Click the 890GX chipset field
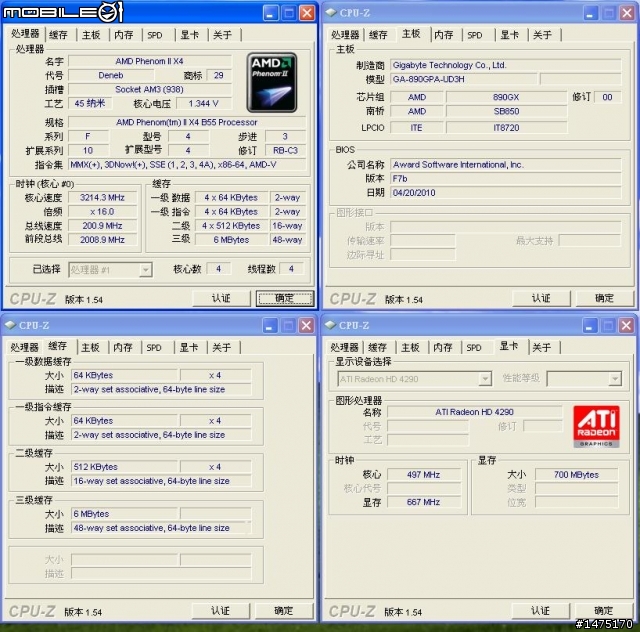 click(507, 97)
